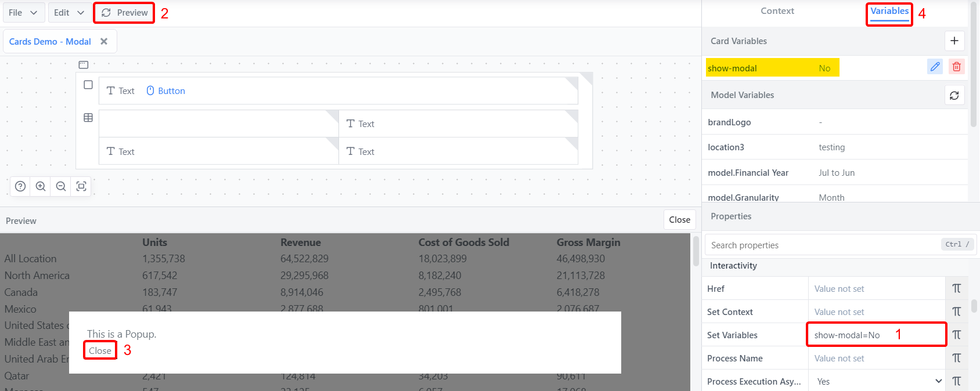Run Preview from the toolbar
Viewport: 980px width, 391px height.
(124, 12)
